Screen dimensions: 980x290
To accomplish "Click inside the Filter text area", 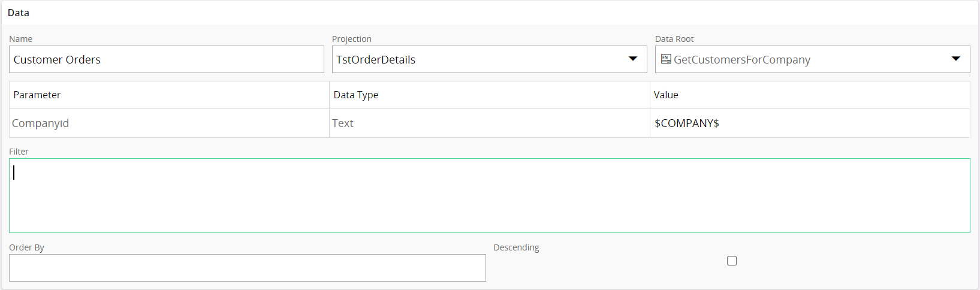I will [490, 195].
